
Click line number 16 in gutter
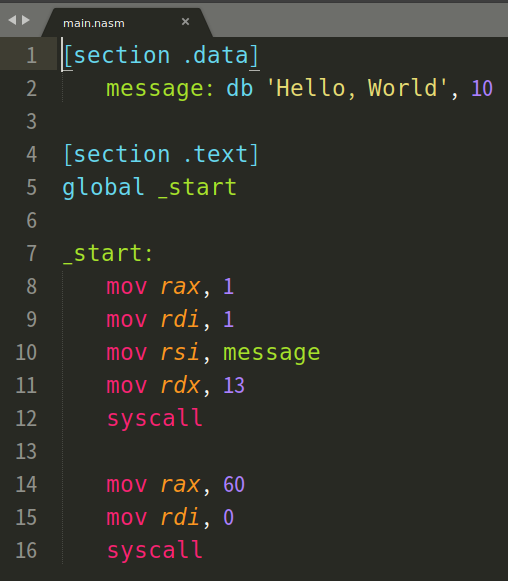[x=26, y=550]
